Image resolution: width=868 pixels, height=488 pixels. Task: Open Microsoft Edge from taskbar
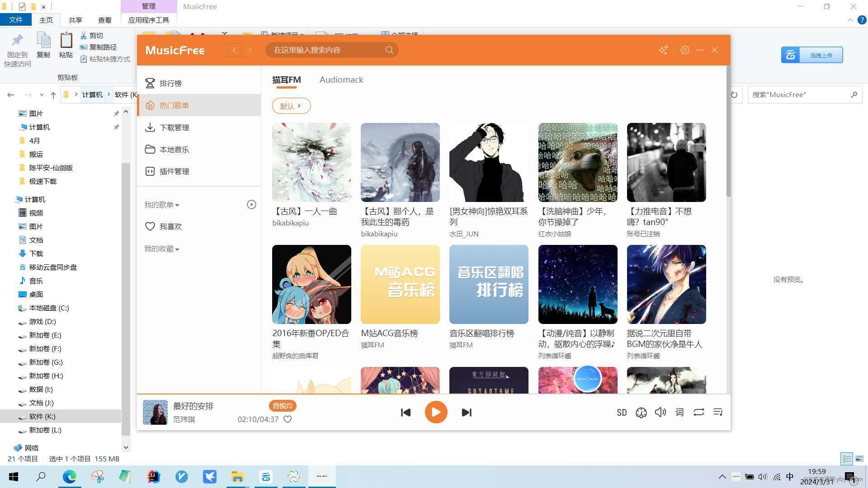(69, 476)
